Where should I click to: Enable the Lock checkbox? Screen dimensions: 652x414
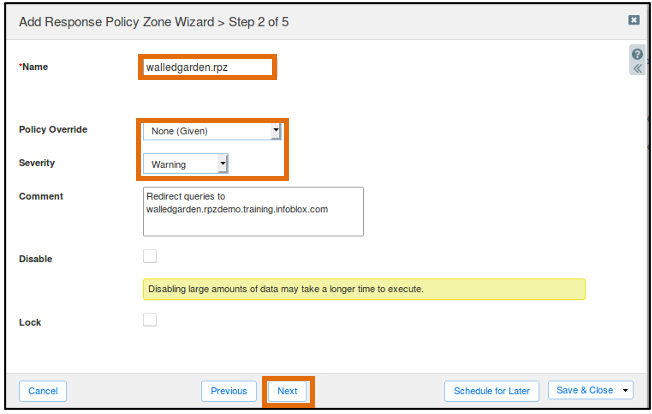pyautogui.click(x=150, y=320)
